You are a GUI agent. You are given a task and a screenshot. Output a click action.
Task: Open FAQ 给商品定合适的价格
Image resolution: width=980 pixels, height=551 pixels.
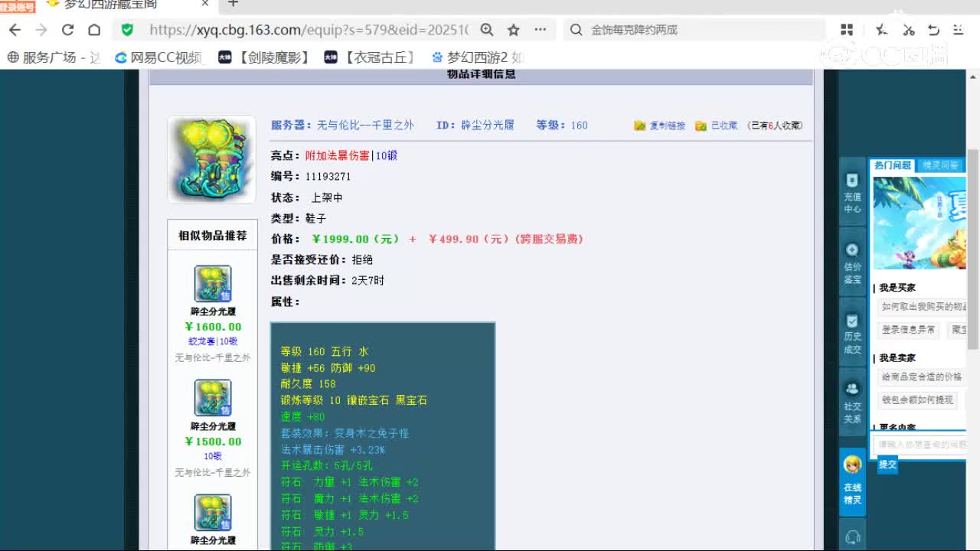[922, 377]
